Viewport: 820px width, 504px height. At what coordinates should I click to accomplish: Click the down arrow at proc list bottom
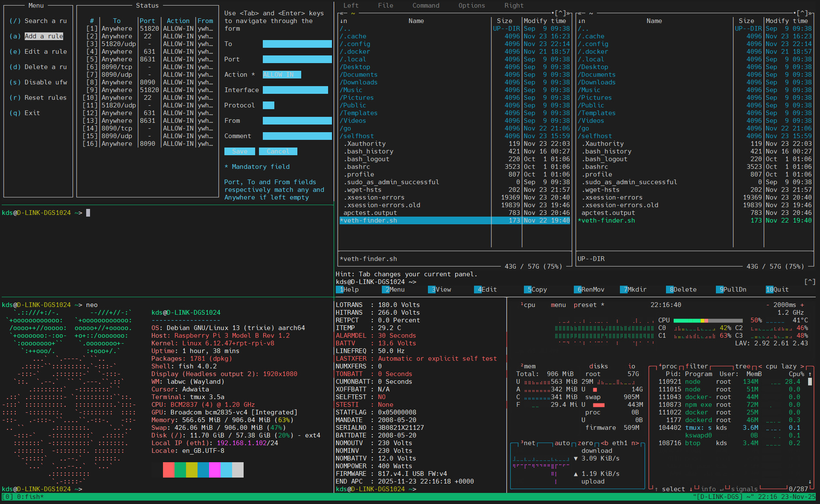(810, 482)
